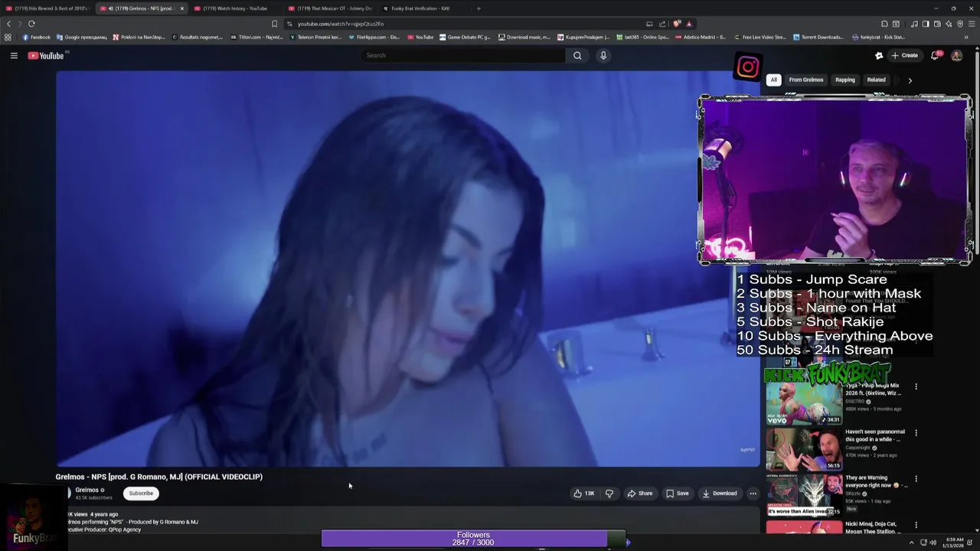This screenshot has width=980, height=551.
Task: Click the YouTube search magnifier button
Action: tap(577, 55)
